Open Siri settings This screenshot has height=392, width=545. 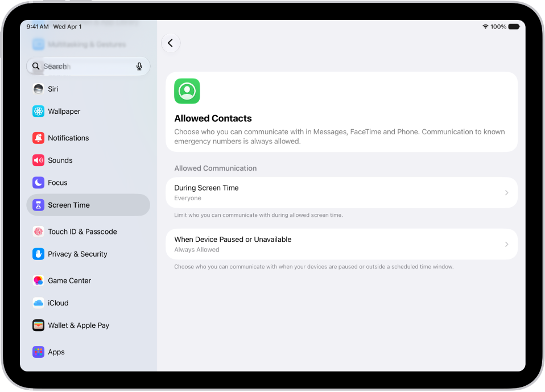[88, 89]
